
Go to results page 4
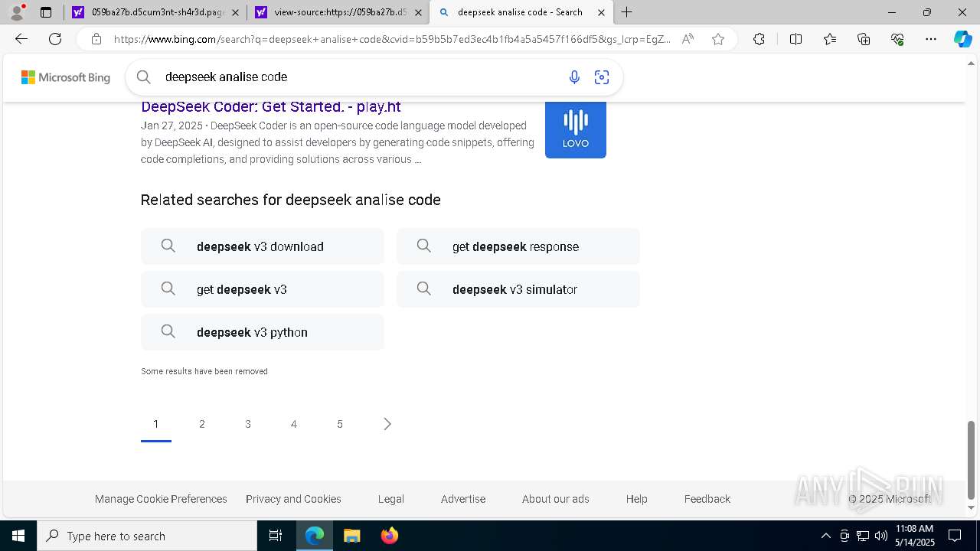(x=294, y=424)
